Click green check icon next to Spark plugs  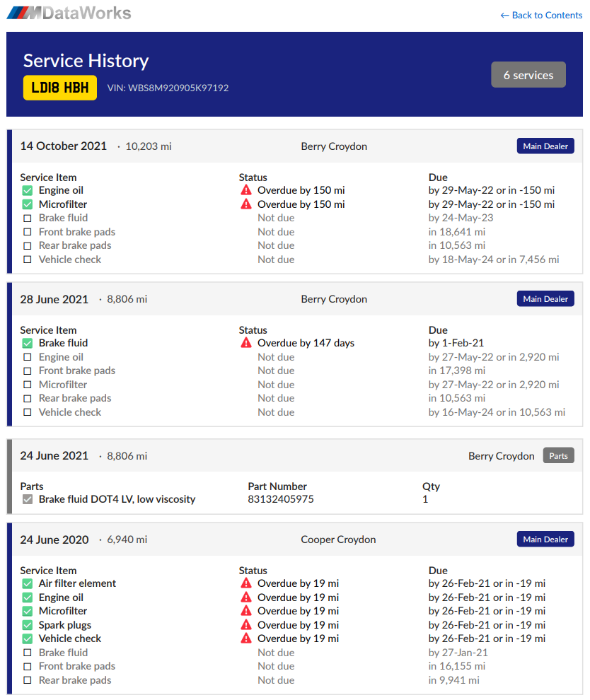[x=27, y=624]
